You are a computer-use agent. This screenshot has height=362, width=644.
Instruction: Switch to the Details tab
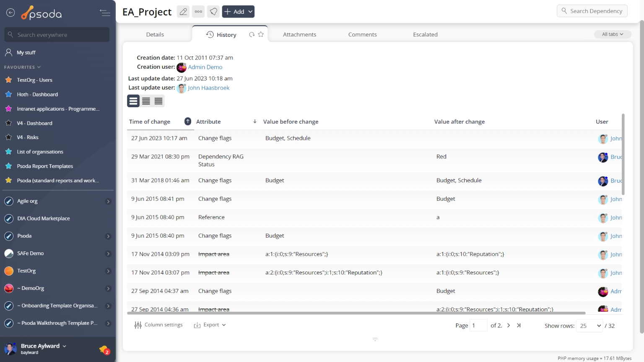[x=155, y=34]
